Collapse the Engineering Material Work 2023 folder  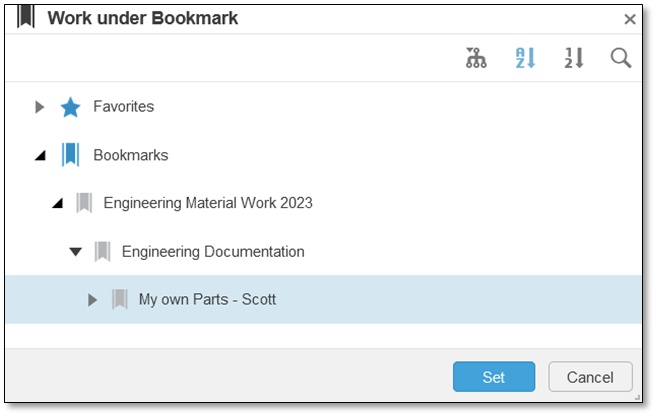click(57, 203)
